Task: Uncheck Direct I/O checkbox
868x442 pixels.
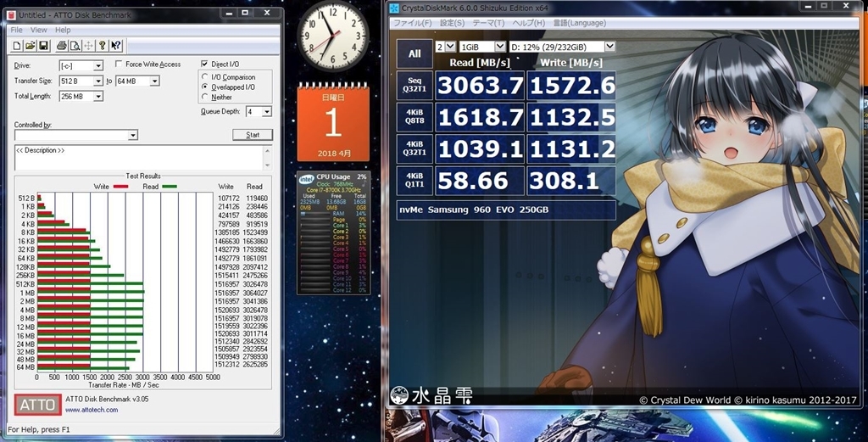Action: pos(204,64)
